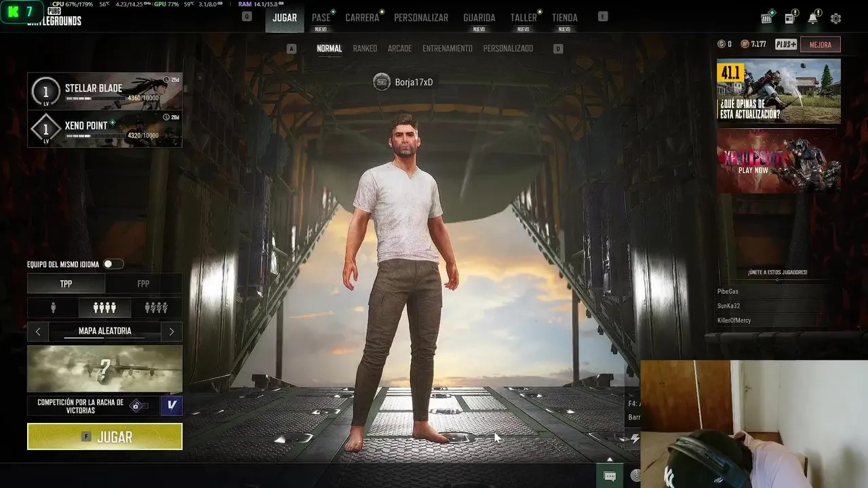Viewport: 868px width, 488px height.
Task: Open the PASE menu tab
Action: tap(321, 18)
